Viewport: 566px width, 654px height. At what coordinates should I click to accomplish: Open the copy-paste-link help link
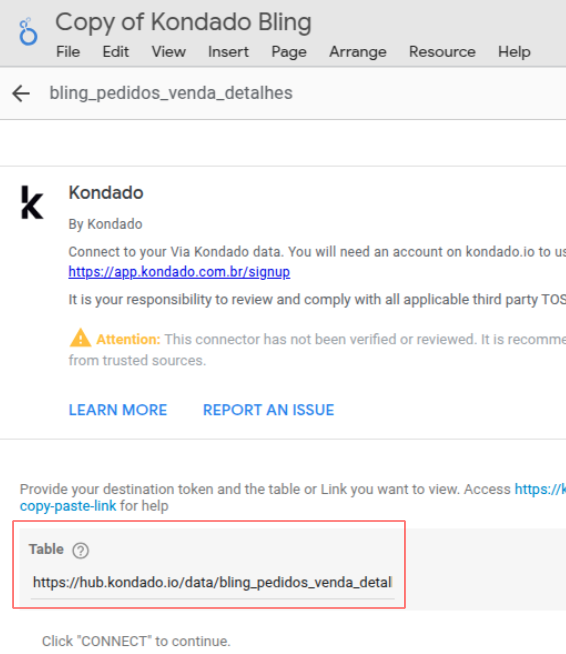[68, 506]
